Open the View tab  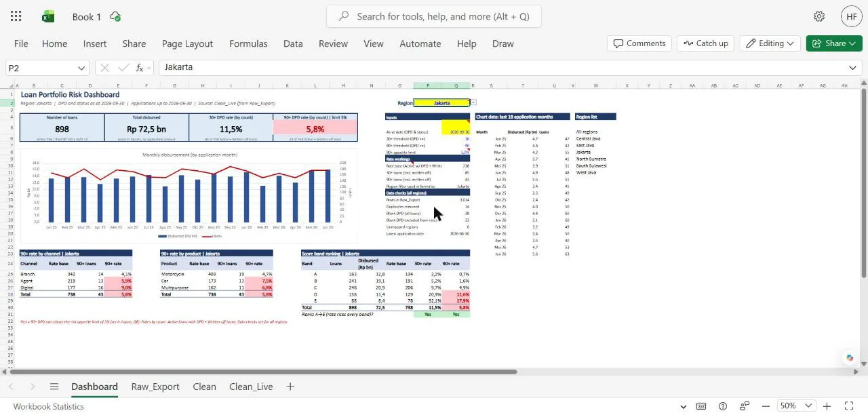tap(374, 43)
